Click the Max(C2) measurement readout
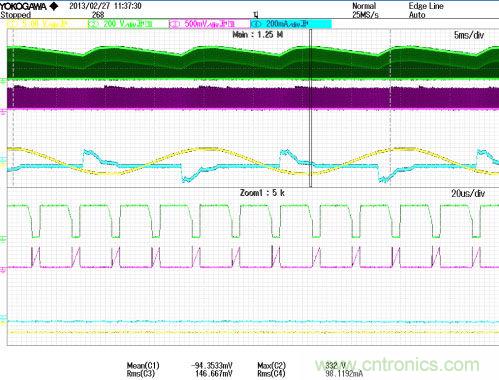The width and height of the screenshot is (499, 380). tap(302, 366)
